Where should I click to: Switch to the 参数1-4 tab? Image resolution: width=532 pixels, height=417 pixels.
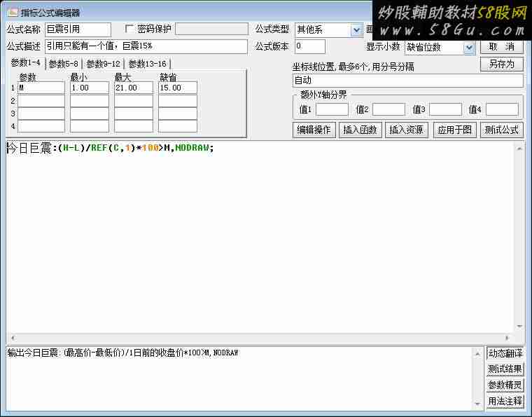pyautogui.click(x=26, y=63)
